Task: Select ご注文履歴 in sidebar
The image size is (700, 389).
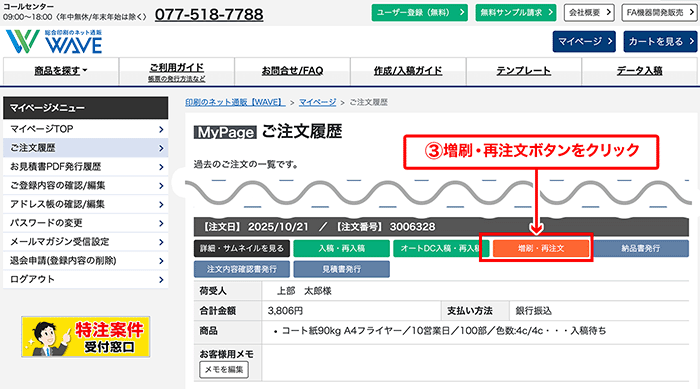Action: click(86, 148)
